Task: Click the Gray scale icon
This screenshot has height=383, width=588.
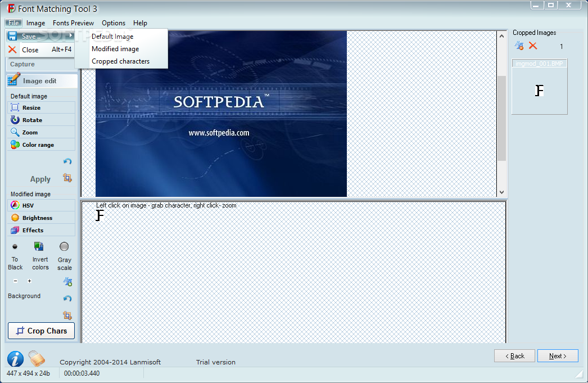Action: pos(64,246)
